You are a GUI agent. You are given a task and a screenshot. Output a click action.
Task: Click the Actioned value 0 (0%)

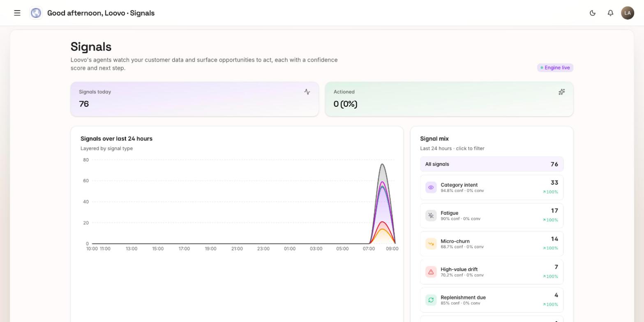click(x=345, y=104)
